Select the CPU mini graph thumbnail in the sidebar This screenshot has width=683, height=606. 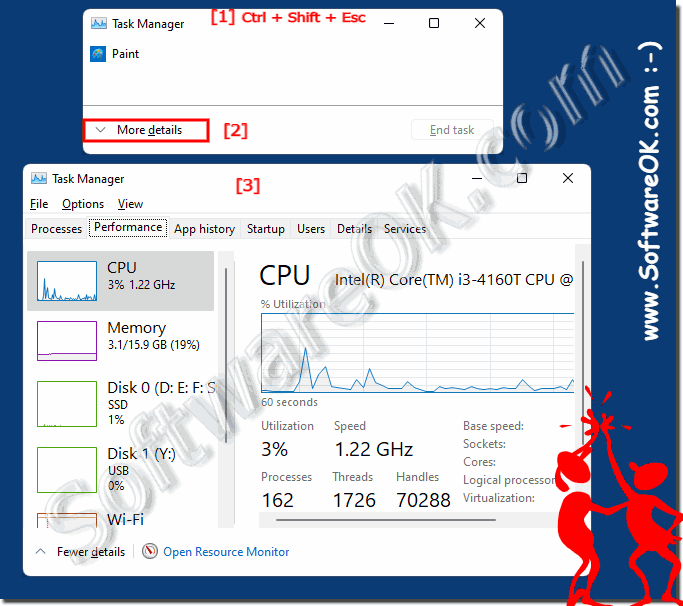67,281
